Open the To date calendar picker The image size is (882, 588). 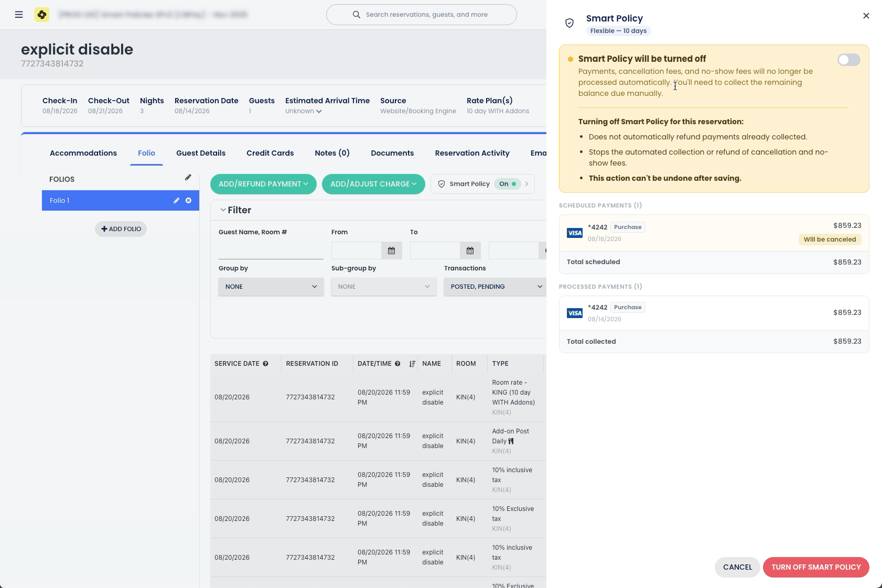point(470,251)
